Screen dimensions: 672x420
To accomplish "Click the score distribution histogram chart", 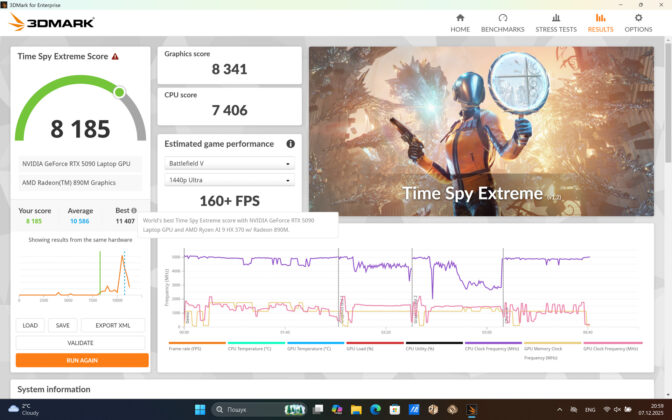I will coord(80,274).
